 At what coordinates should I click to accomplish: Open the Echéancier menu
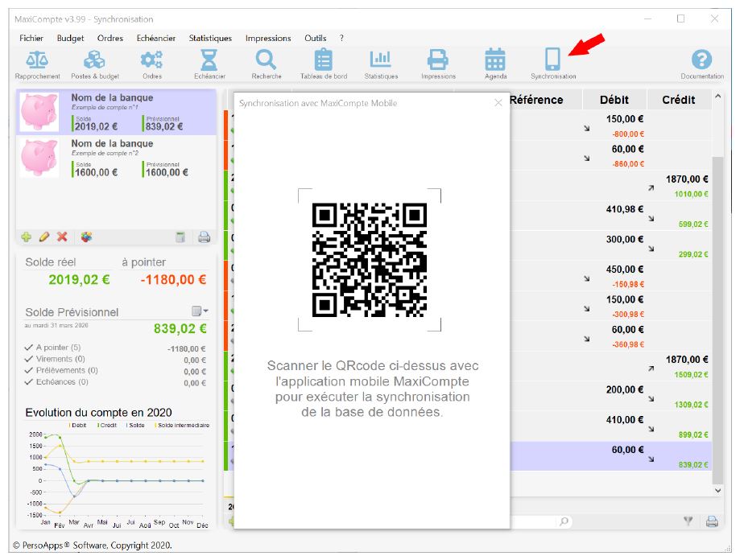click(x=155, y=38)
